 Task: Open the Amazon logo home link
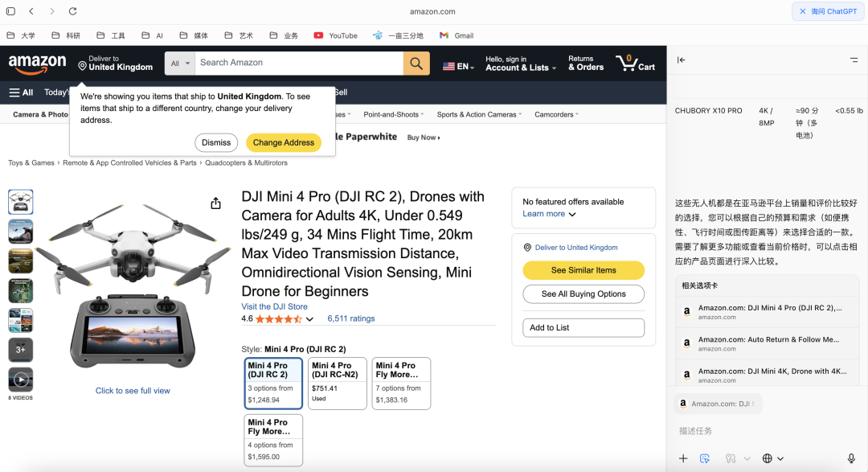[37, 64]
